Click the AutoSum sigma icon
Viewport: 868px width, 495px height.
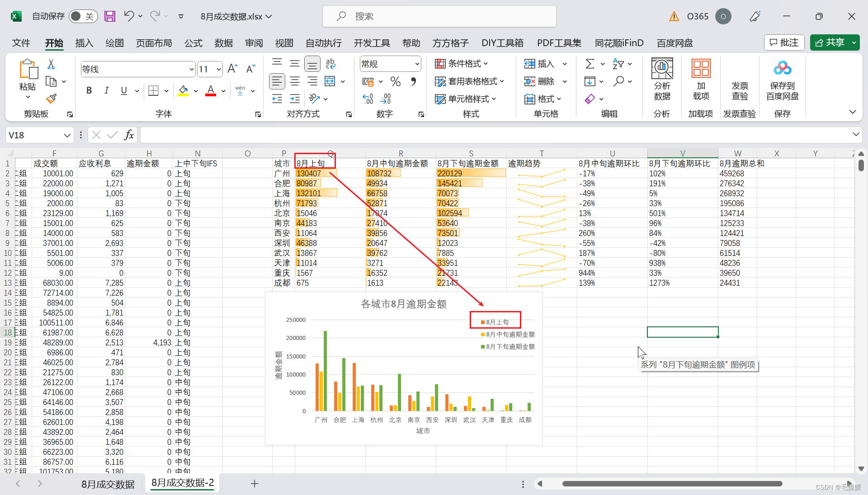click(590, 64)
